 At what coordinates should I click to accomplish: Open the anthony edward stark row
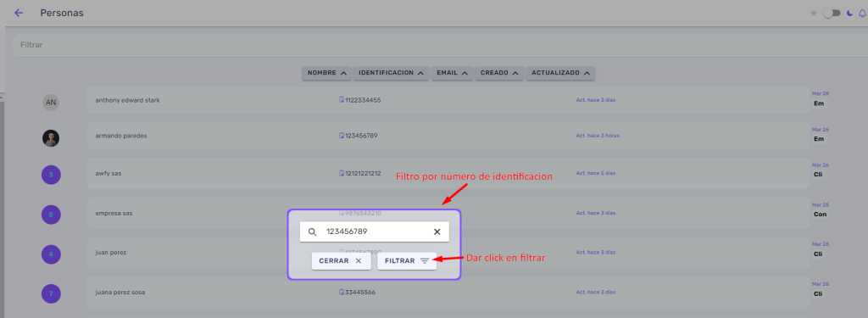[x=448, y=100]
